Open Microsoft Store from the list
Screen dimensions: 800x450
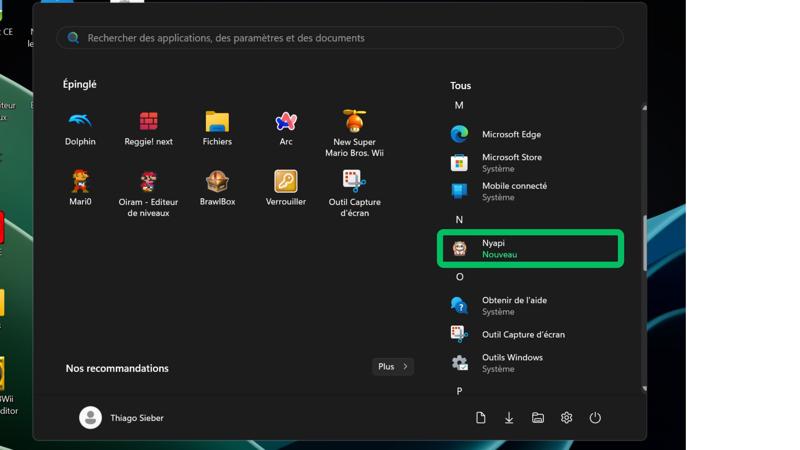pyautogui.click(x=511, y=162)
